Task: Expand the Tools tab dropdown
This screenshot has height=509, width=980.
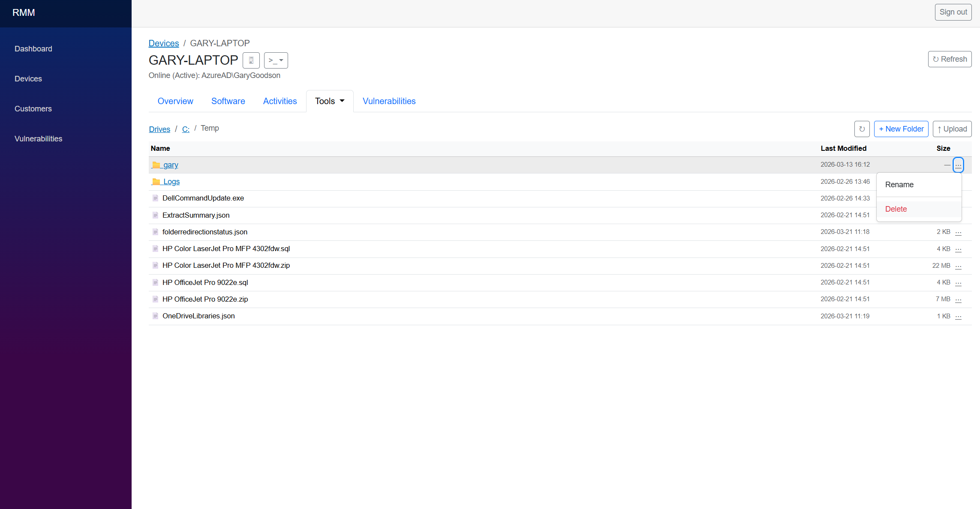Action: [x=329, y=101]
